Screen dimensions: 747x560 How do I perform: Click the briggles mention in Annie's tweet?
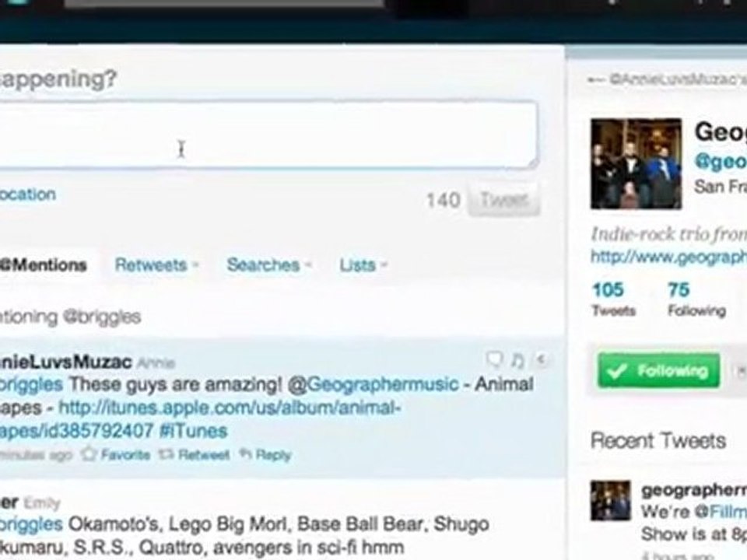click(x=31, y=383)
